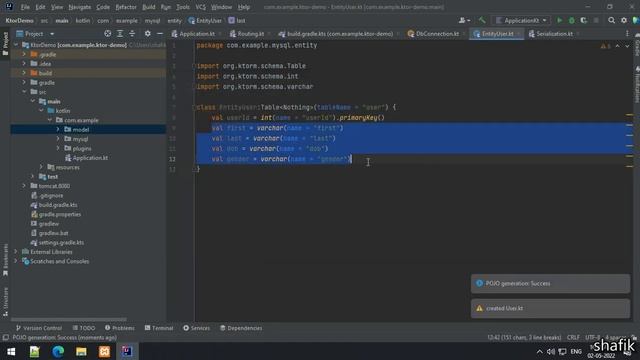This screenshot has height=360, width=640.
Task: Open Bookmarks side tool window
Action: tap(5, 260)
